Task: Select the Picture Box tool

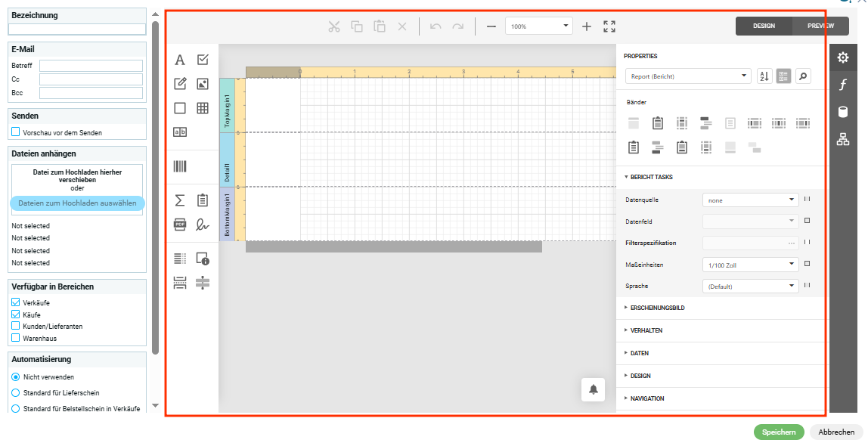Action: pyautogui.click(x=203, y=84)
